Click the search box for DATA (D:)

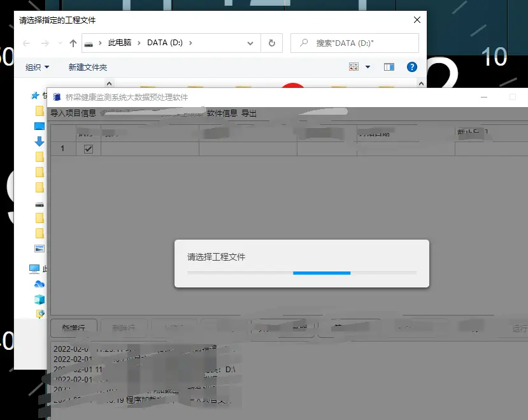coord(355,43)
